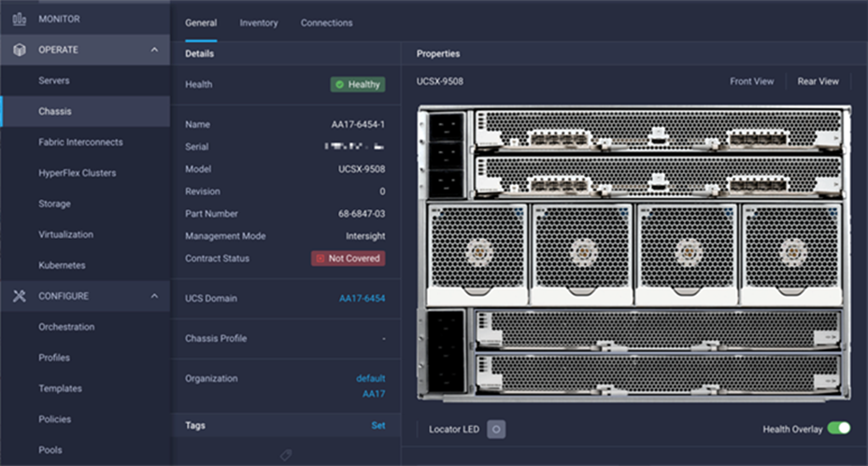Show the chassis Rear View

(x=818, y=81)
